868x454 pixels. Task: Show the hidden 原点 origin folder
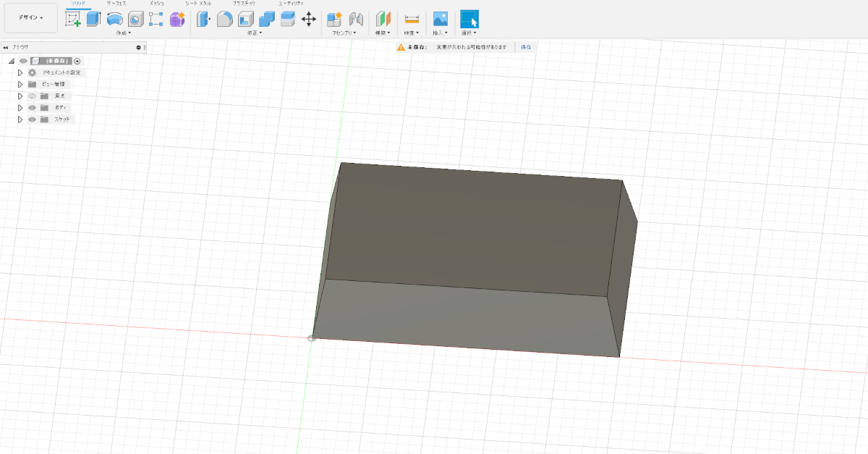point(32,96)
